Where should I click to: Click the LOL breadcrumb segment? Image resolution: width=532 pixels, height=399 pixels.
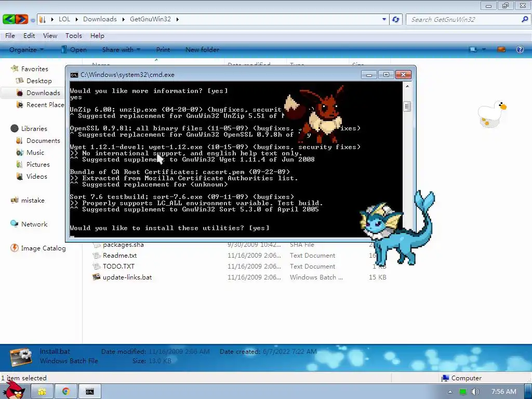click(64, 19)
